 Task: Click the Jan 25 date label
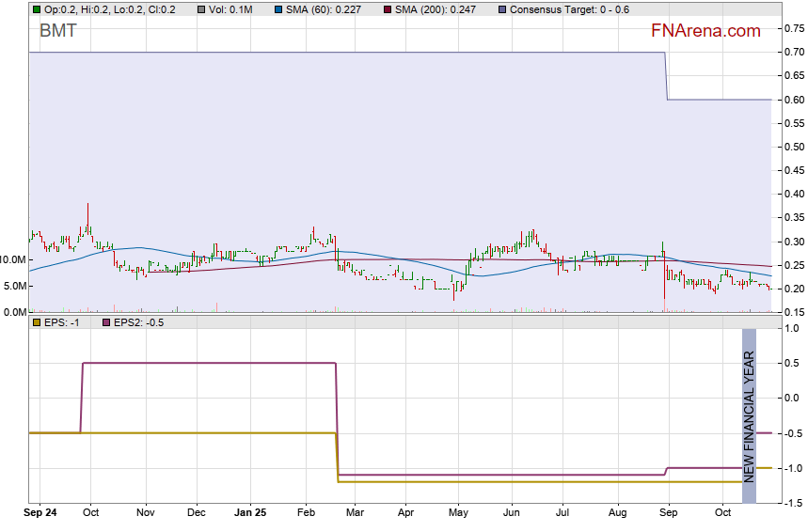click(x=250, y=514)
